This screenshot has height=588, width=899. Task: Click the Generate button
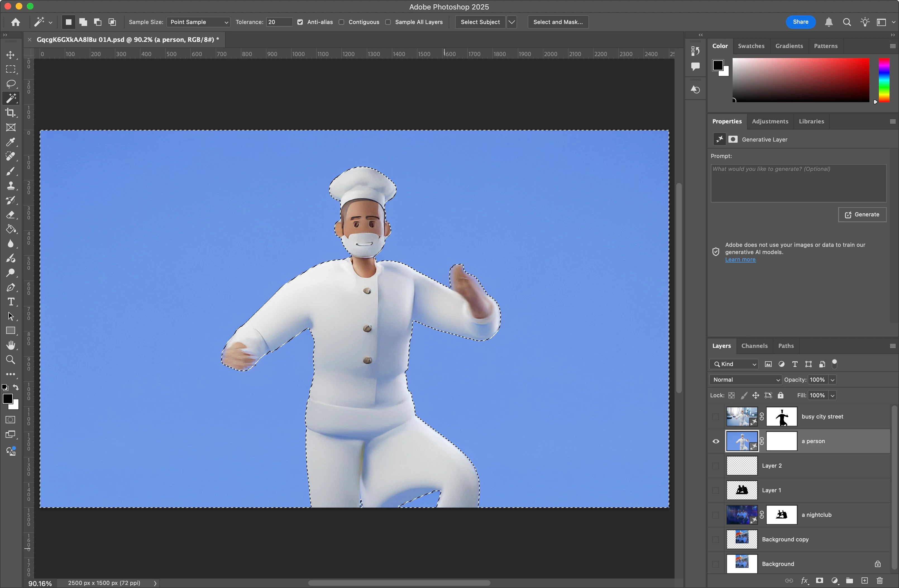pos(862,214)
